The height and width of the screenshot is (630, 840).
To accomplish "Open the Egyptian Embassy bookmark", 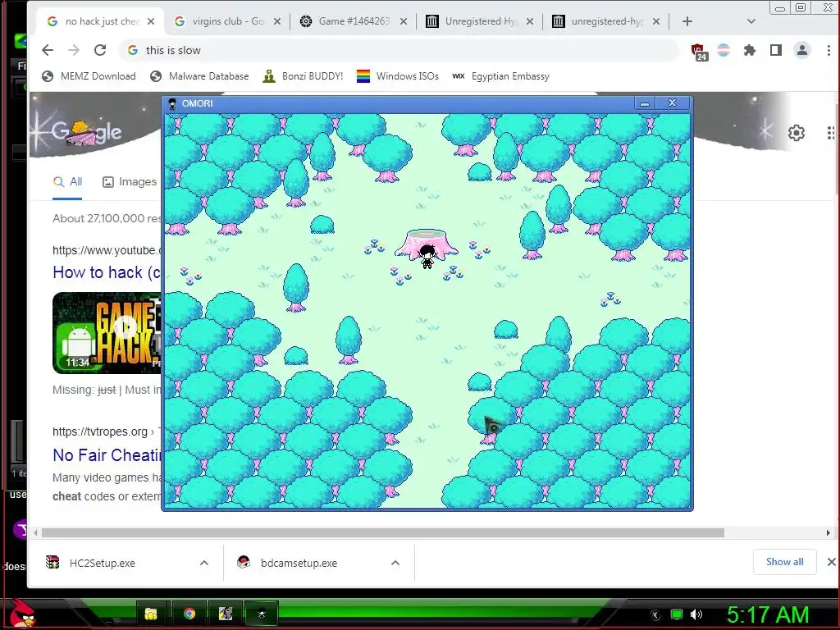I will [x=501, y=76].
